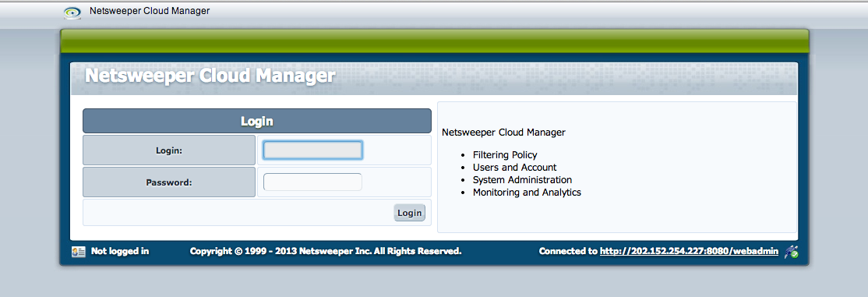868x297 pixels.
Task: Open the 202.152.254.227:8080/webadmin link
Action: point(690,252)
